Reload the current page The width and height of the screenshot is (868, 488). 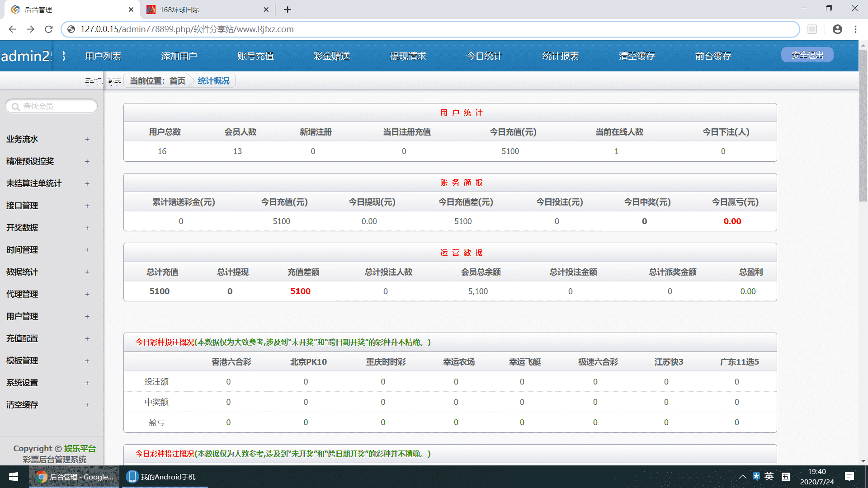(49, 29)
